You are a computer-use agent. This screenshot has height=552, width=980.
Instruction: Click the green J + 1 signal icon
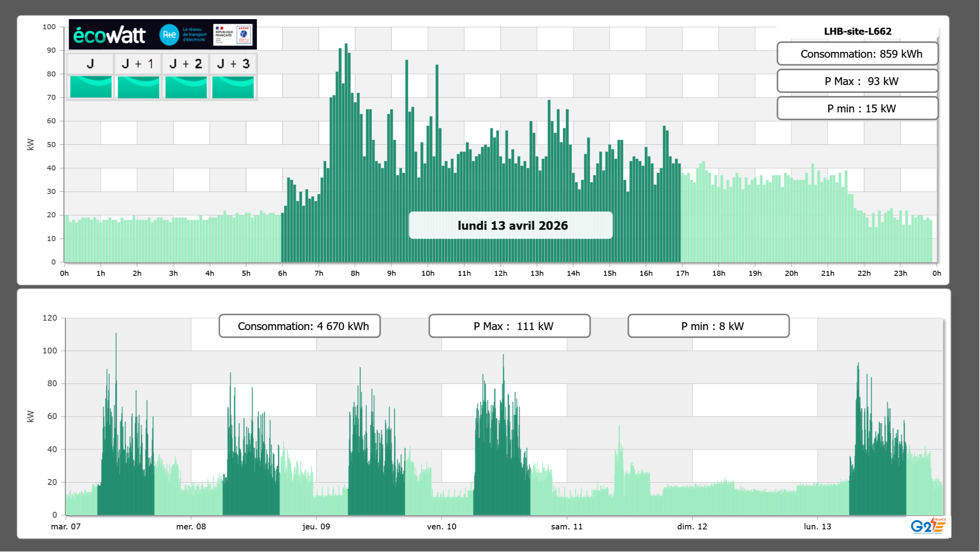(x=138, y=87)
